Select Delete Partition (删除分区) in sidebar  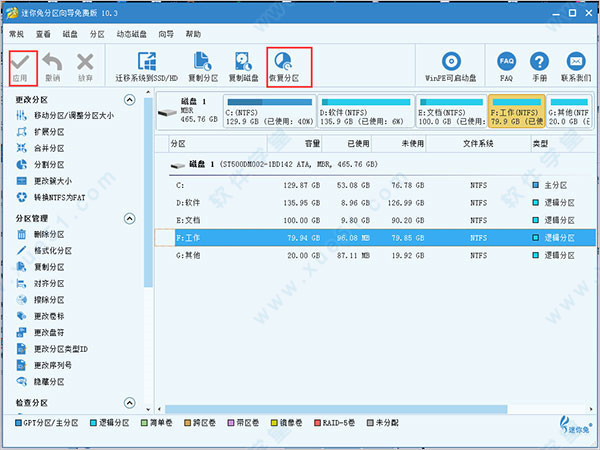click(x=41, y=234)
